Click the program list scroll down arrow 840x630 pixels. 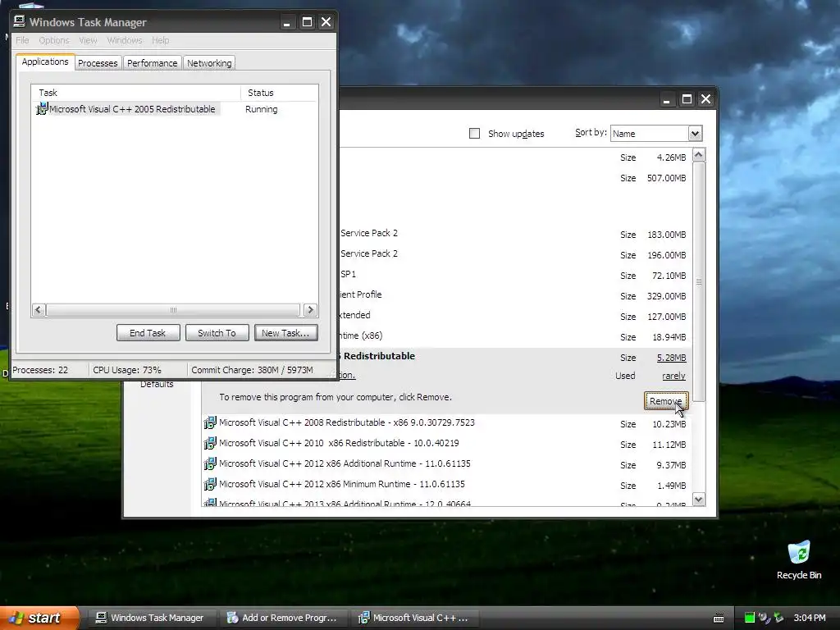tap(699, 500)
